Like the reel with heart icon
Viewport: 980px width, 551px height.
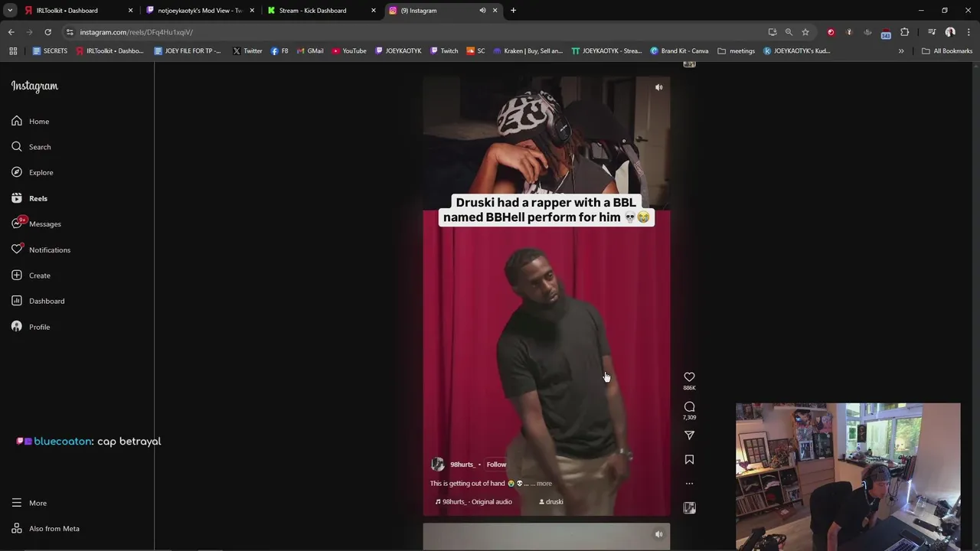689,377
